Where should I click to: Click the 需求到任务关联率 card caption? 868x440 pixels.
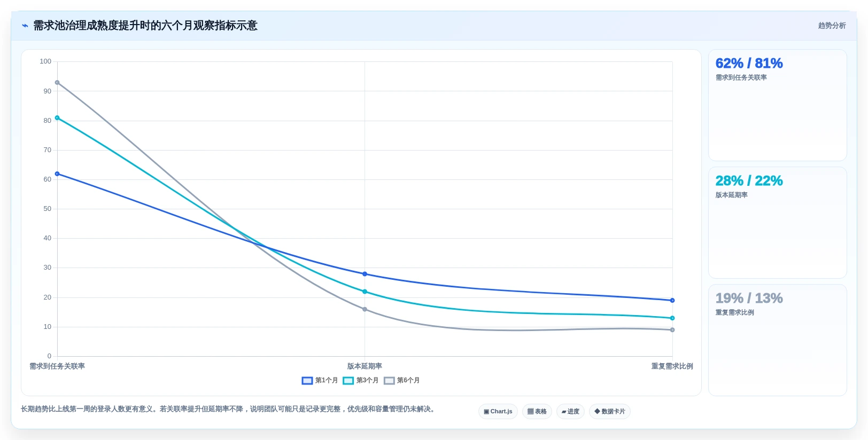[741, 77]
